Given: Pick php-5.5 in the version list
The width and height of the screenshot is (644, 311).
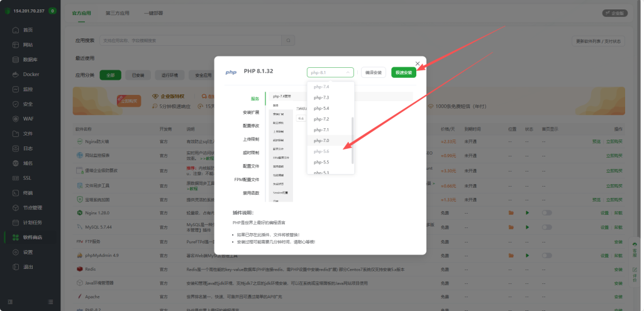Looking at the screenshot, I should pyautogui.click(x=321, y=161).
